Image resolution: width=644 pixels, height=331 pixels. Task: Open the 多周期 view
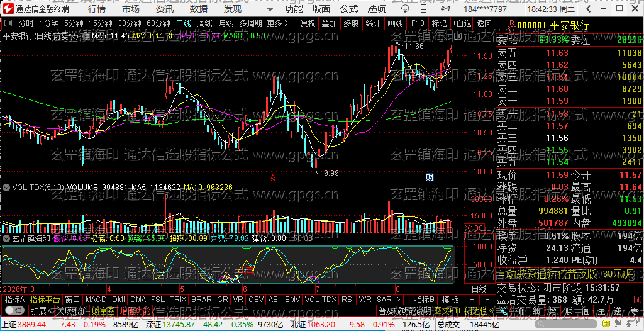pyautogui.click(x=250, y=24)
